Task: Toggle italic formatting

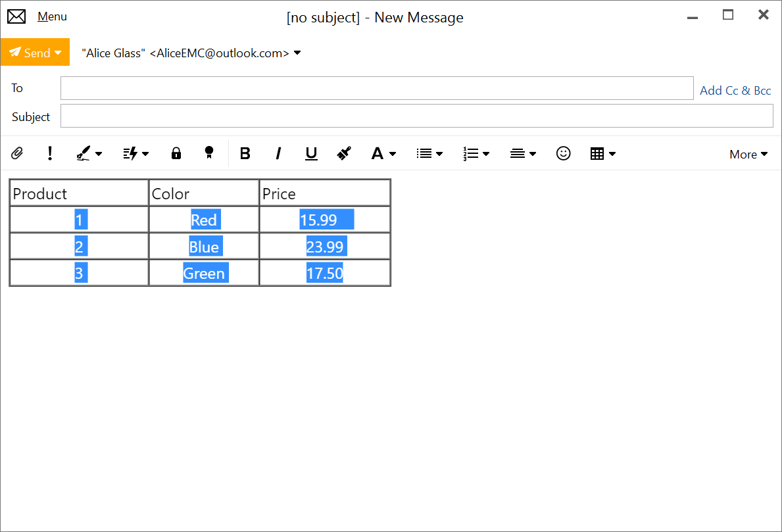Action: [278, 154]
